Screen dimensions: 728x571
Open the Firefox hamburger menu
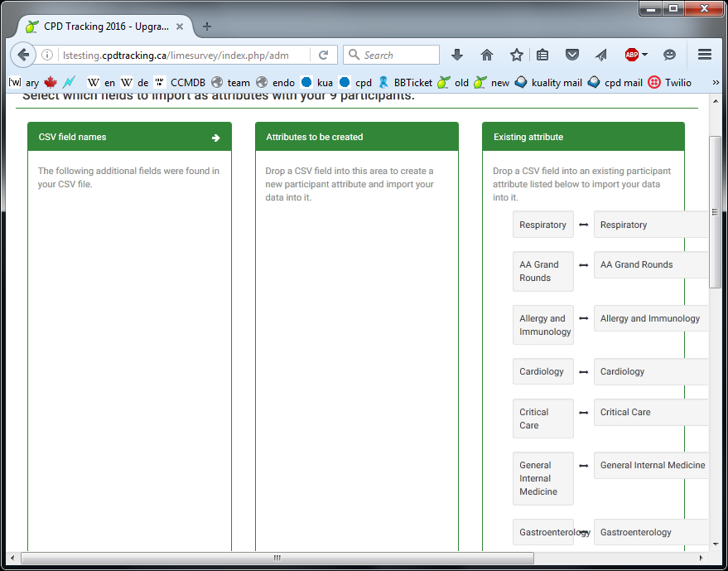(705, 55)
